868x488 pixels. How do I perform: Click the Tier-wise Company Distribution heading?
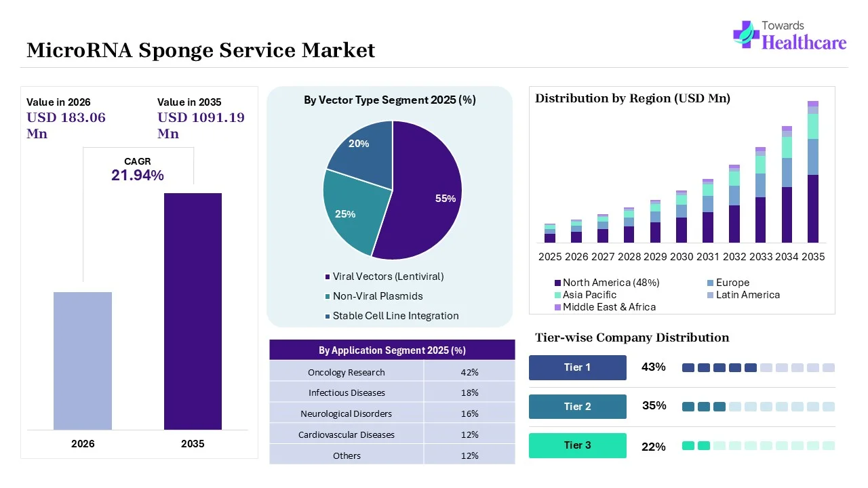point(632,338)
